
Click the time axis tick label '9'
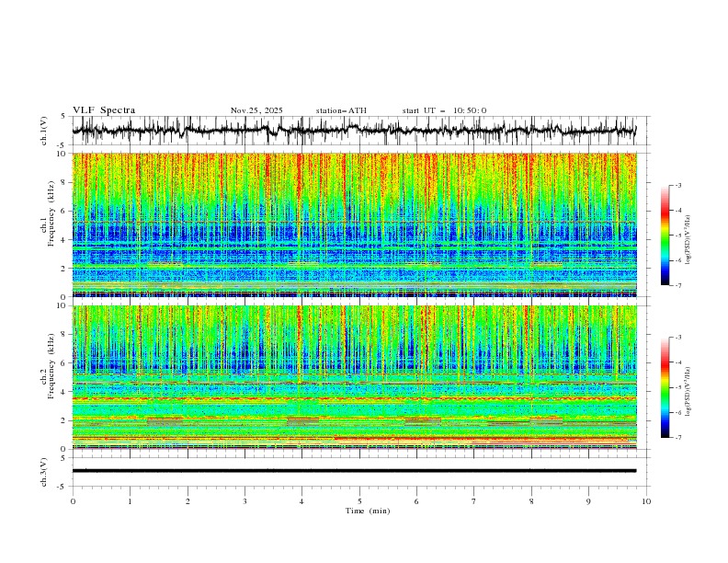click(x=588, y=501)
